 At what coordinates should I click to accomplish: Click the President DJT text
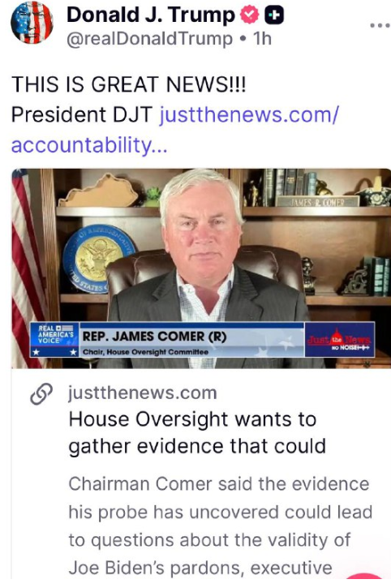(82, 114)
